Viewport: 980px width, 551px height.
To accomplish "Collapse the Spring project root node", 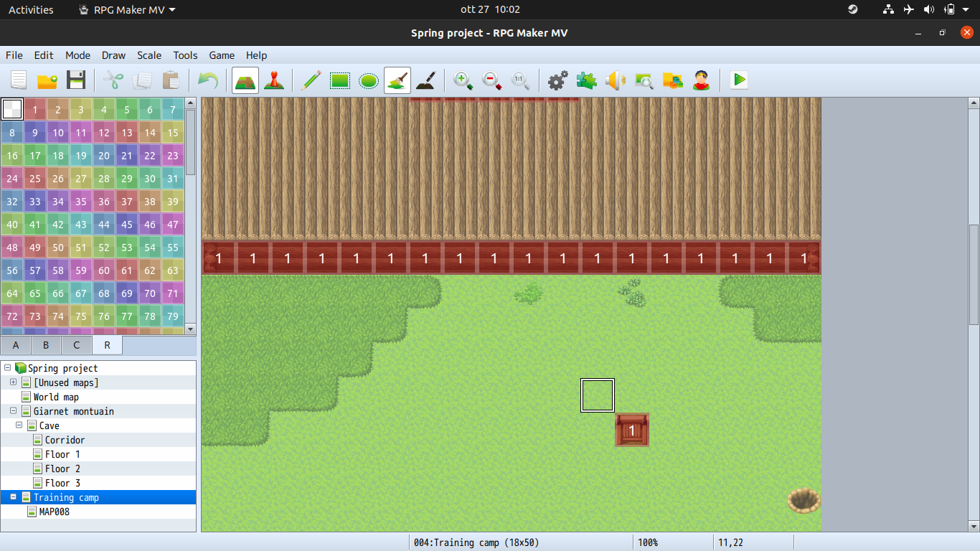I will [x=7, y=367].
